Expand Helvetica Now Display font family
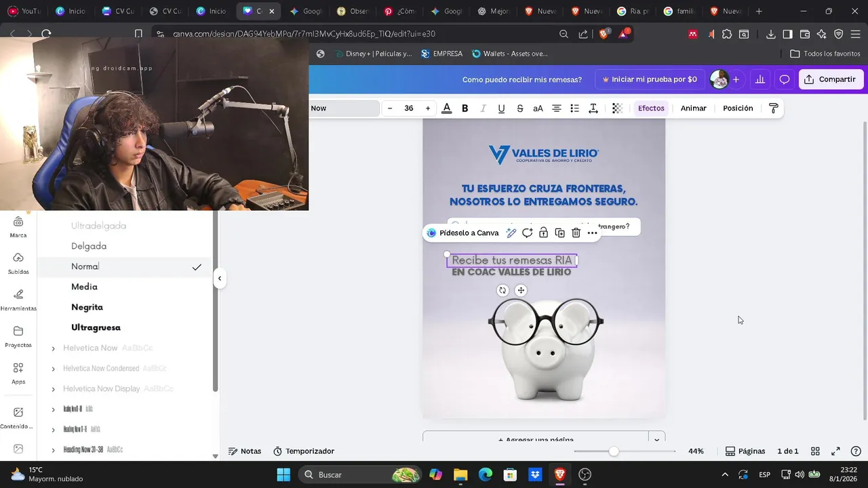This screenshot has height=488, width=868. pos(54,389)
